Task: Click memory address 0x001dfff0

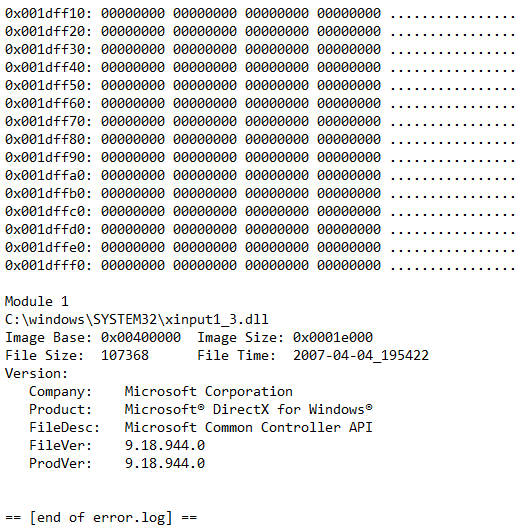Action: click(x=48, y=265)
